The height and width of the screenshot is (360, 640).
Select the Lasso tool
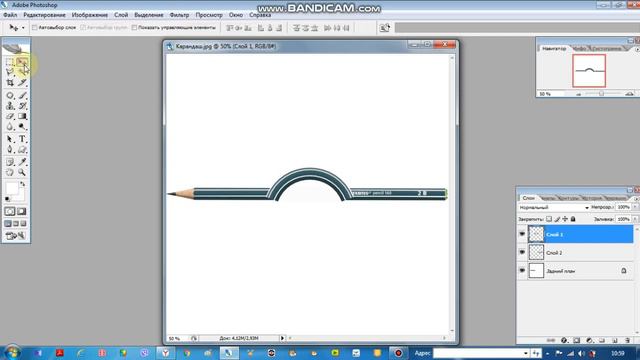click(10, 72)
